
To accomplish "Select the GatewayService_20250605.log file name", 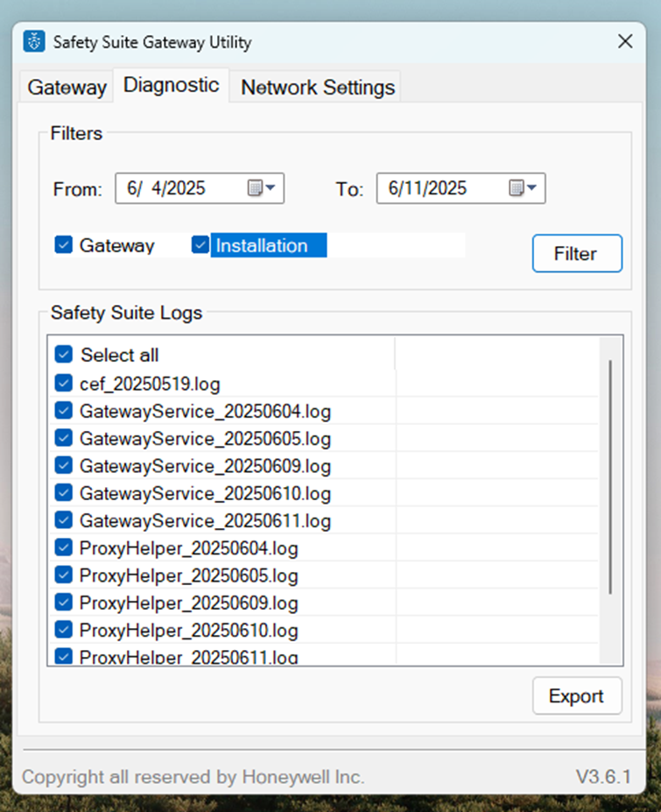I will 206,439.
